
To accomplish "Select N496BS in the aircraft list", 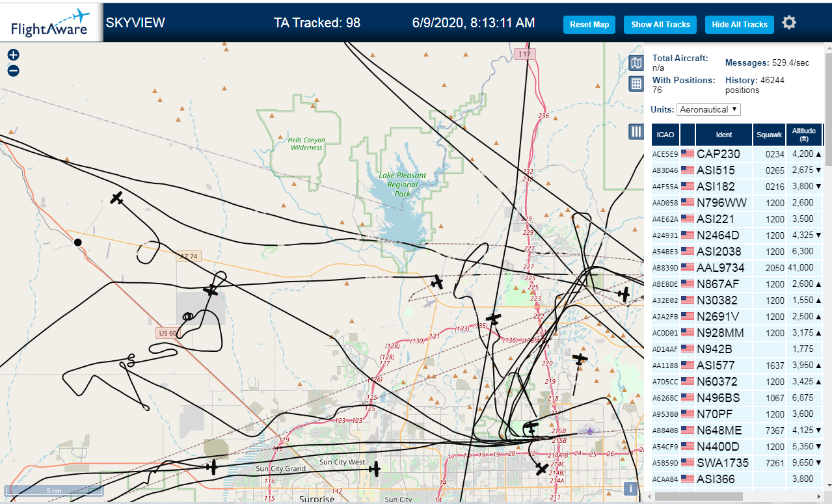I will pyautogui.click(x=718, y=398).
